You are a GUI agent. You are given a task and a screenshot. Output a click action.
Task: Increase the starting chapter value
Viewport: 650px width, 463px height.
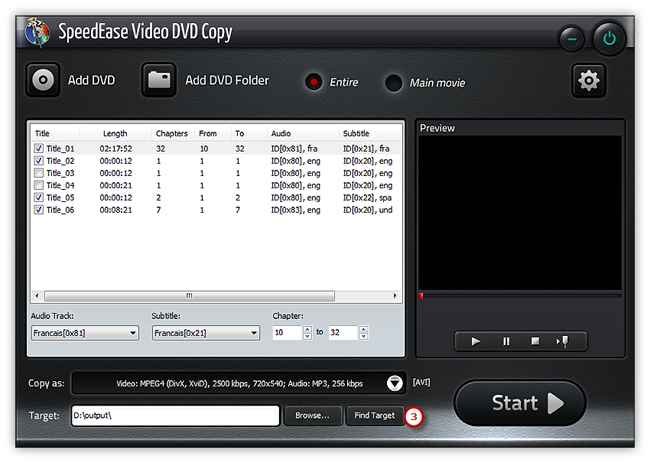(x=307, y=330)
